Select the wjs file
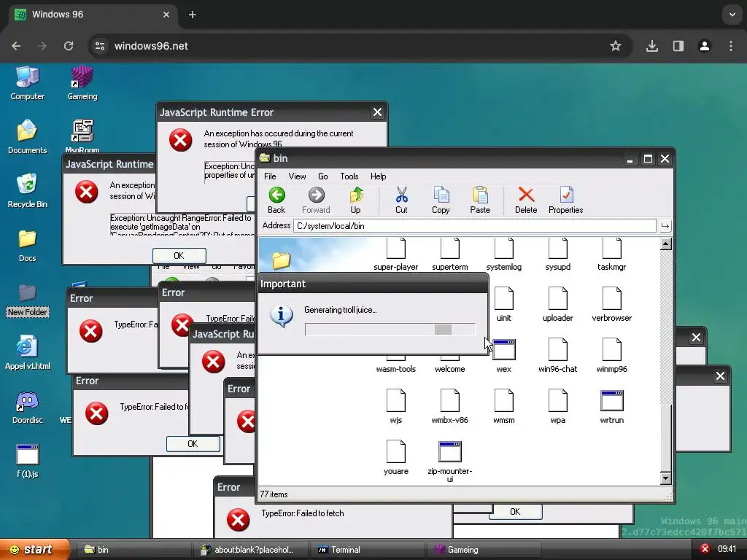This screenshot has width=747, height=560. (396, 407)
